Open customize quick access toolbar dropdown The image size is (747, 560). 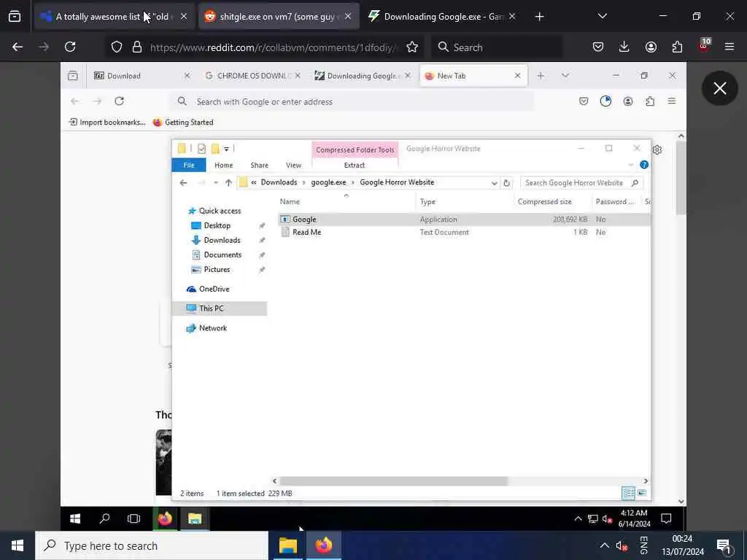click(x=226, y=149)
